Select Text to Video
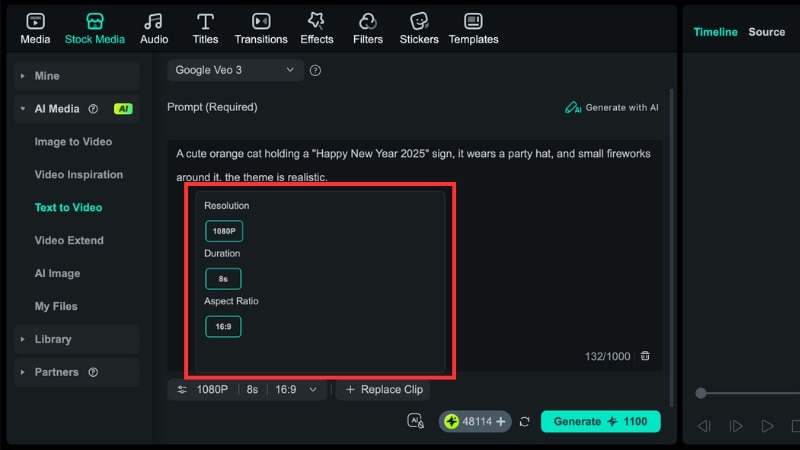The image size is (800, 450). point(68,208)
